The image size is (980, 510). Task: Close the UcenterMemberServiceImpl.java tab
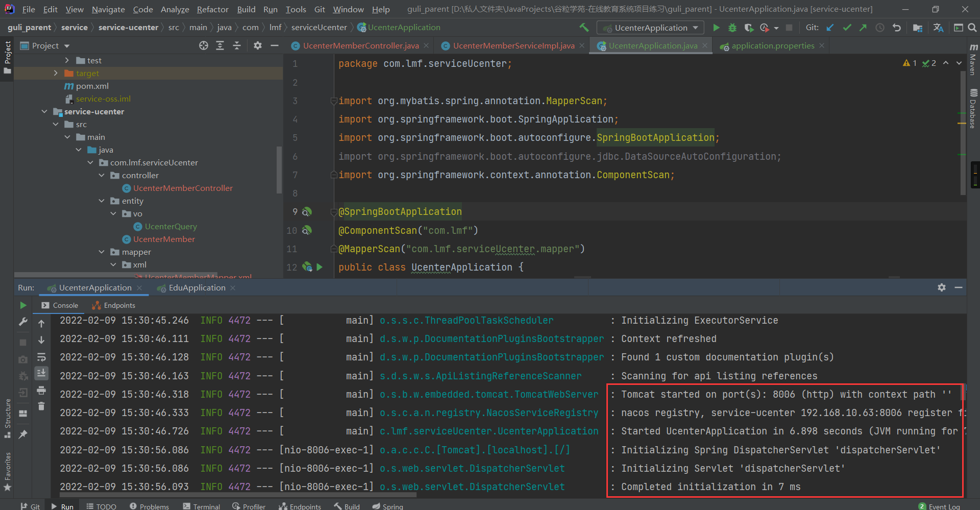coord(582,46)
